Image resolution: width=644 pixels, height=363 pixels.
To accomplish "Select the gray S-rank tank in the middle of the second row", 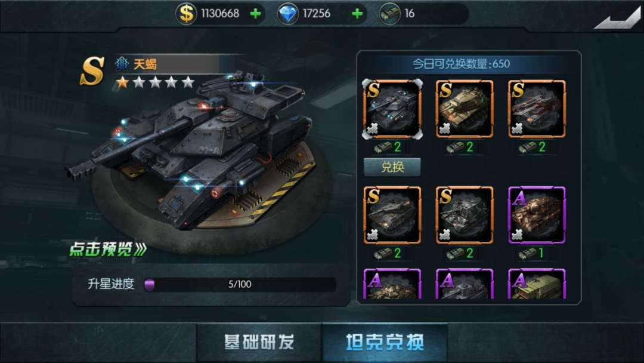I will point(465,215).
